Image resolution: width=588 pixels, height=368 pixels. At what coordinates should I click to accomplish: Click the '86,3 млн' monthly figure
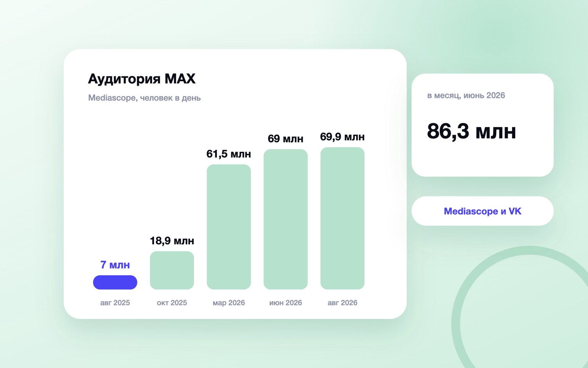472,131
